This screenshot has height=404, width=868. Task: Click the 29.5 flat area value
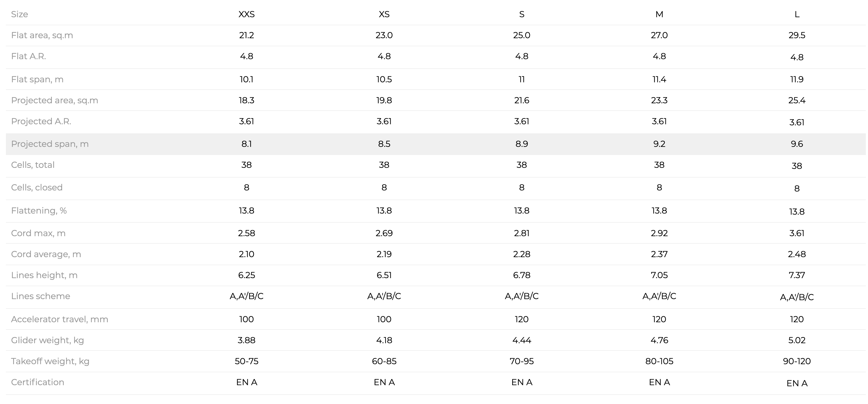coord(797,35)
